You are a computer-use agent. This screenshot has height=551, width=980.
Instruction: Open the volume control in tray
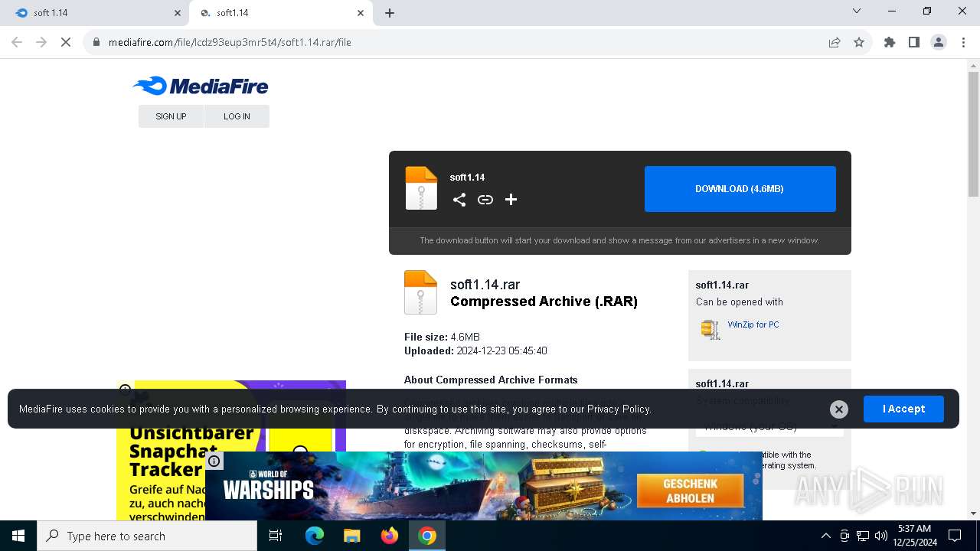[x=880, y=536]
